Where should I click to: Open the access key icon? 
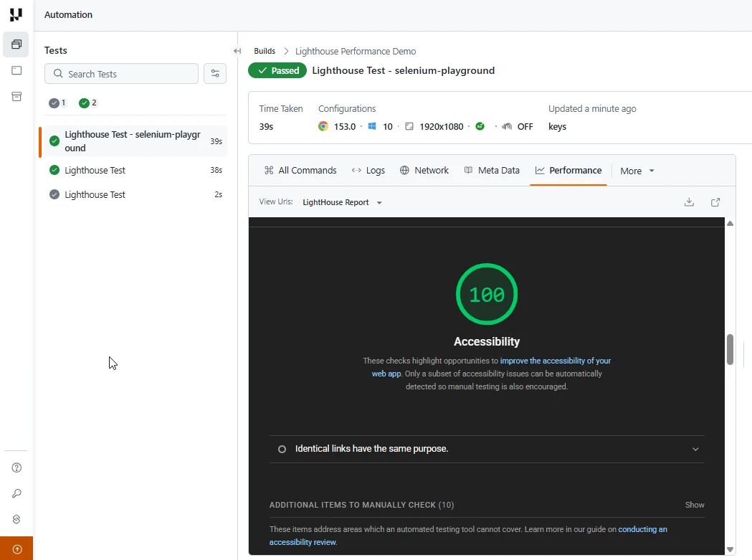pos(16,493)
